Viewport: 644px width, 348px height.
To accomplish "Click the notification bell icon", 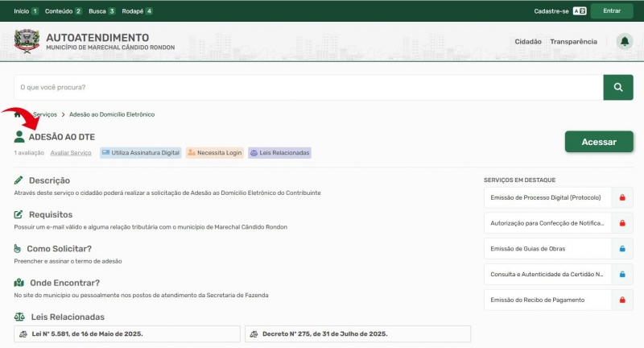I will (x=624, y=42).
